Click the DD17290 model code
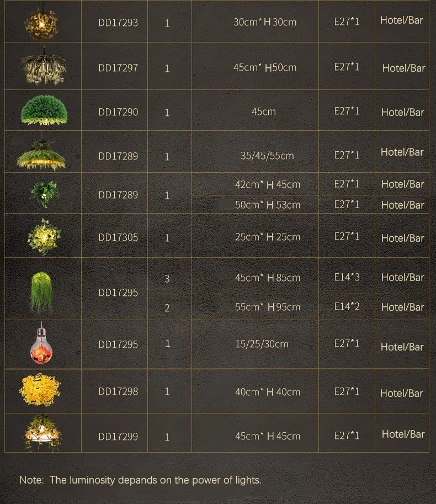436x504 pixels. [118, 112]
